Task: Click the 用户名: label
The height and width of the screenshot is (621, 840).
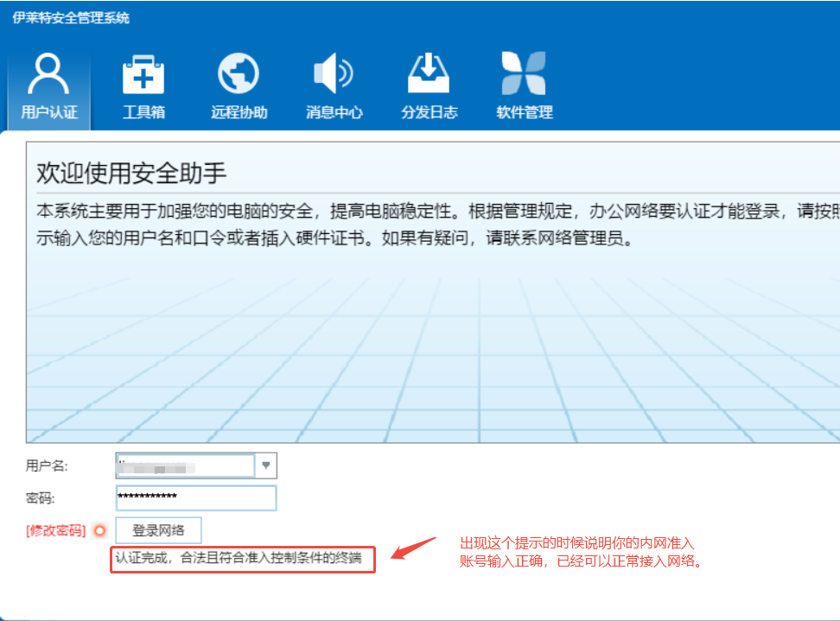Action: click(47, 466)
